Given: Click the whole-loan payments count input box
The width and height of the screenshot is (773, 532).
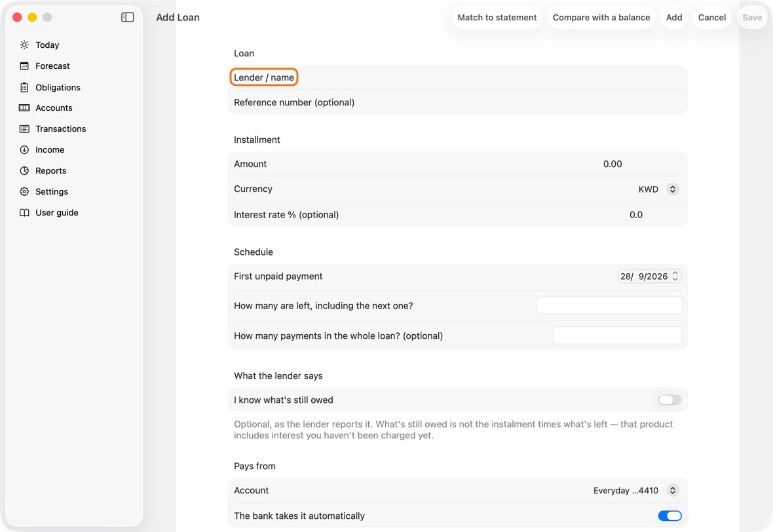Looking at the screenshot, I should [x=617, y=335].
